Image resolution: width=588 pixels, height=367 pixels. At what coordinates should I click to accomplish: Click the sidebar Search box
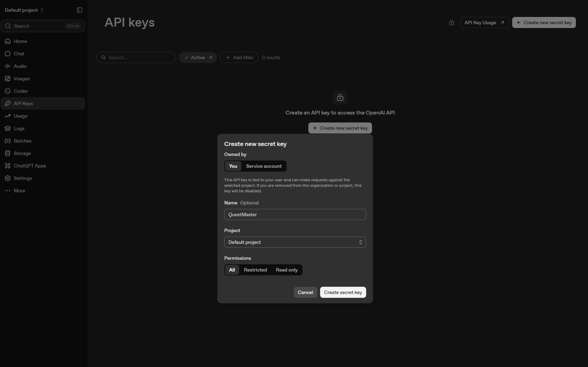coord(43,26)
